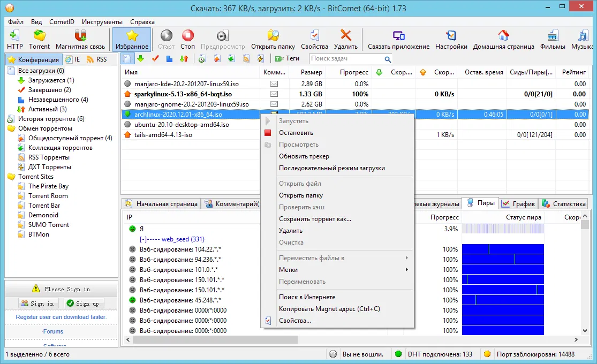Click the red Удалить X icon
Image resolution: width=597 pixels, height=364 pixels.
(345, 40)
